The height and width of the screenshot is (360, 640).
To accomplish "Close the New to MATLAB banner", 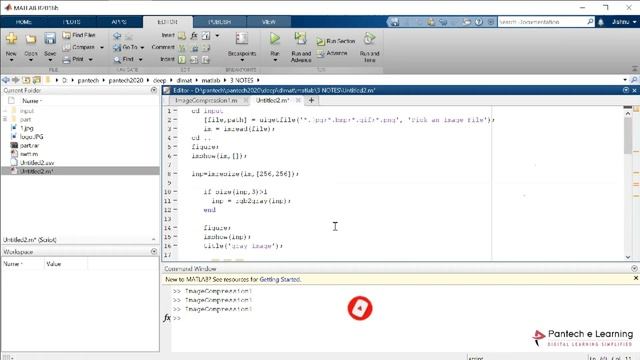I will [x=636, y=278].
